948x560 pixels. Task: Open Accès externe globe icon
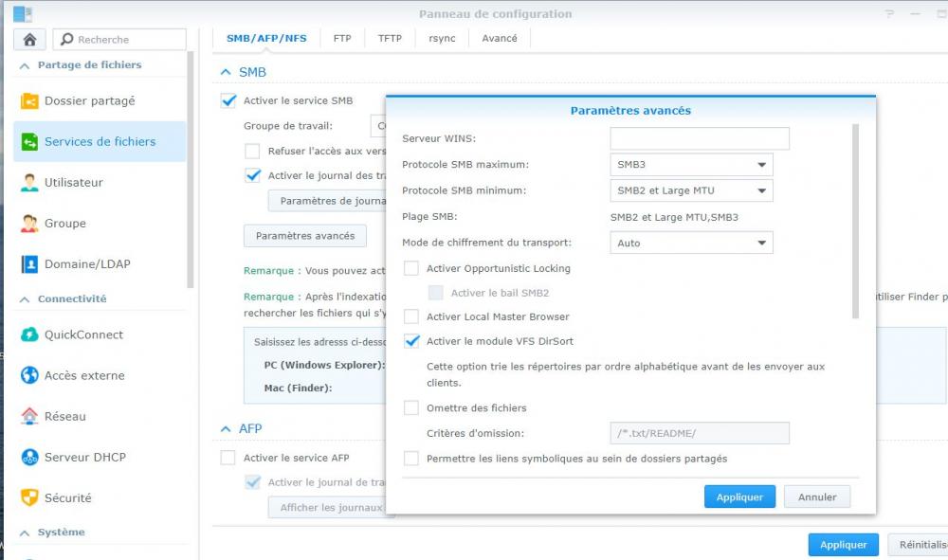click(x=29, y=375)
